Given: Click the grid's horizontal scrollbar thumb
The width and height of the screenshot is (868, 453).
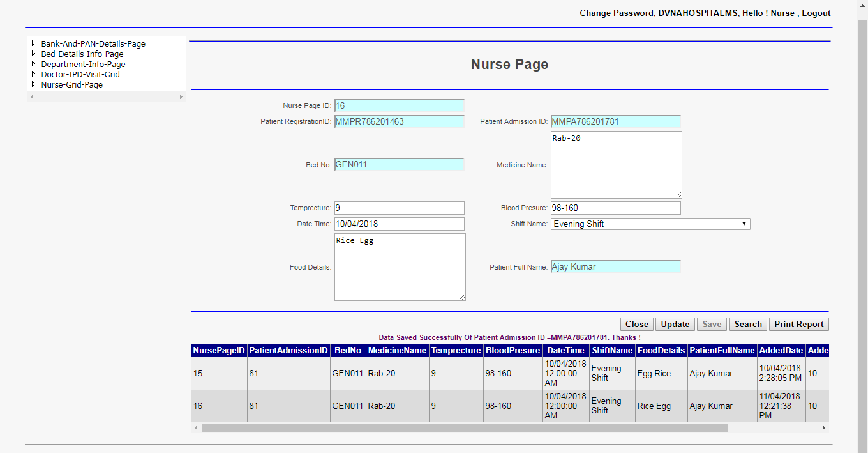Looking at the screenshot, I should click(x=465, y=427).
